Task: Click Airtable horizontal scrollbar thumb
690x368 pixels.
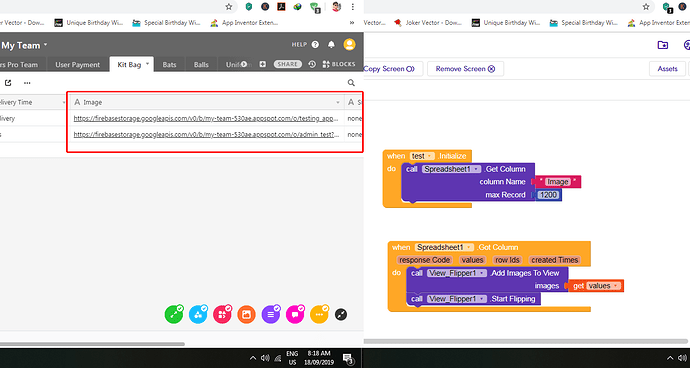Action: (92, 344)
